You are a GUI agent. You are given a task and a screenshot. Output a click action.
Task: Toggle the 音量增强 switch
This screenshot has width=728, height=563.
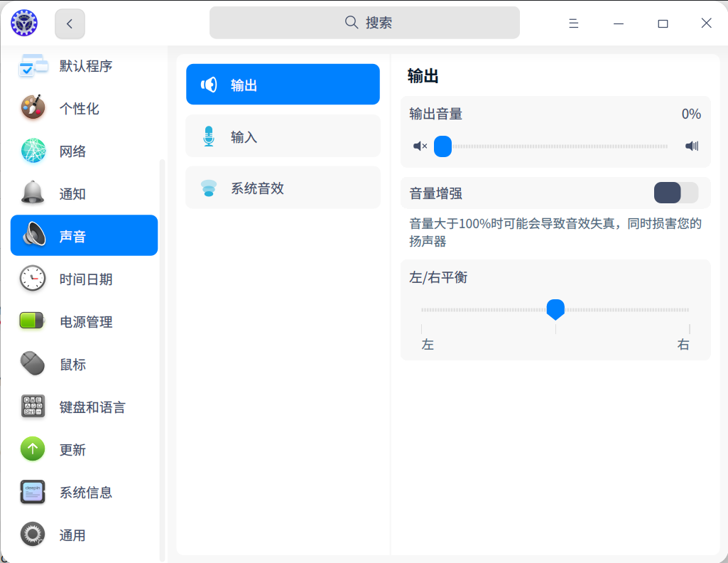pos(675,193)
